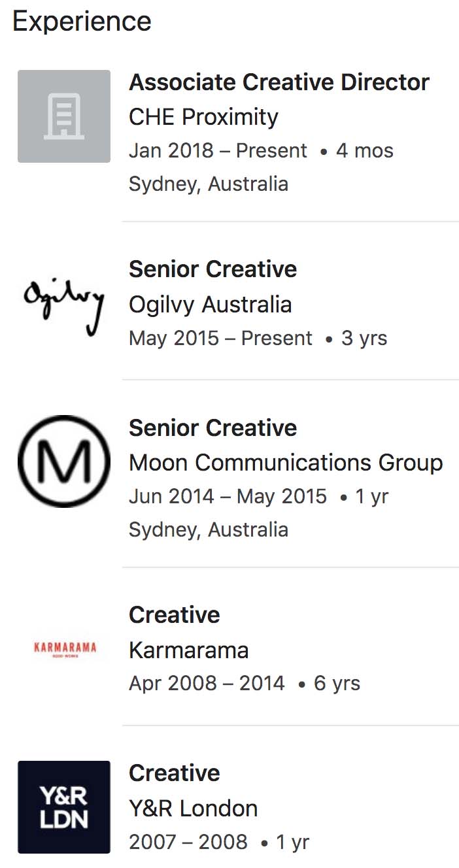Click the Moon Communications circled M logo
The image size is (459, 868).
click(64, 461)
